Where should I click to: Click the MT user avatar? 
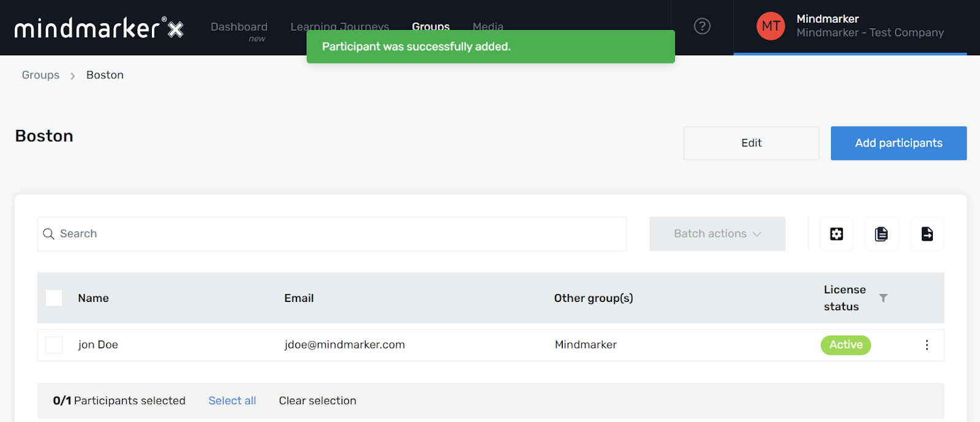point(771,26)
